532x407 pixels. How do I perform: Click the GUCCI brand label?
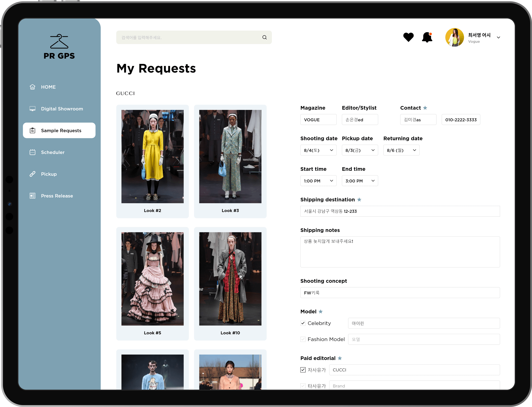tap(125, 93)
